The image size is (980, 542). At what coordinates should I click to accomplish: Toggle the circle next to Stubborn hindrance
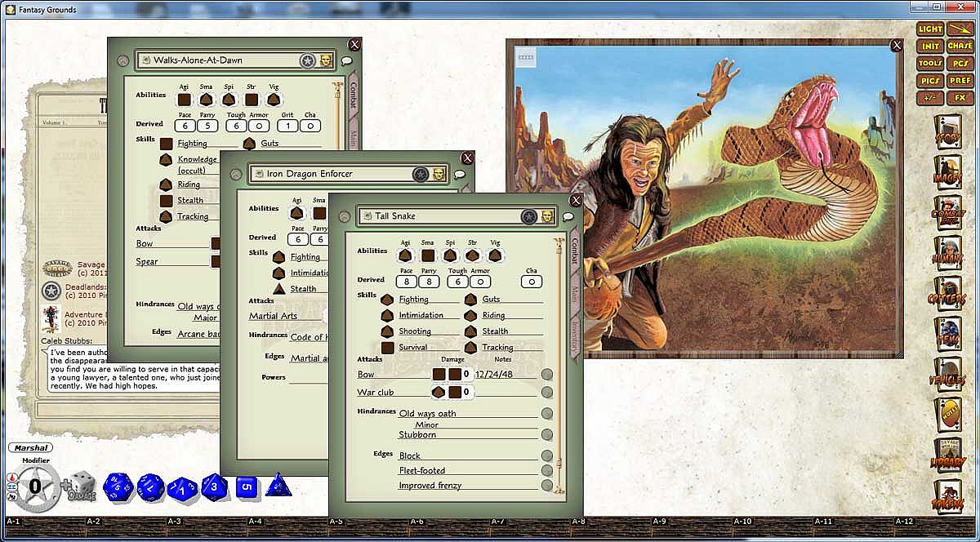point(547,434)
